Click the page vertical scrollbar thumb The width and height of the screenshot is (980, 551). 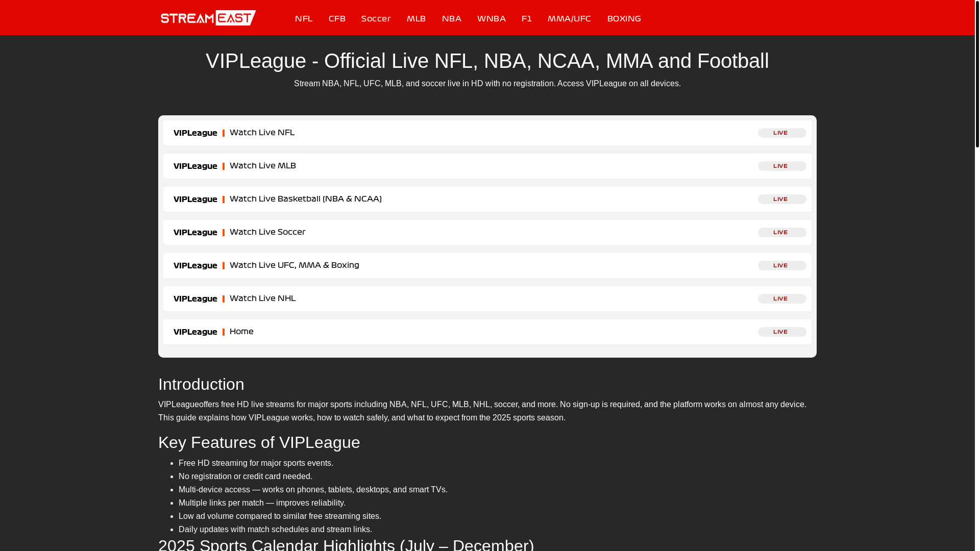tap(977, 74)
